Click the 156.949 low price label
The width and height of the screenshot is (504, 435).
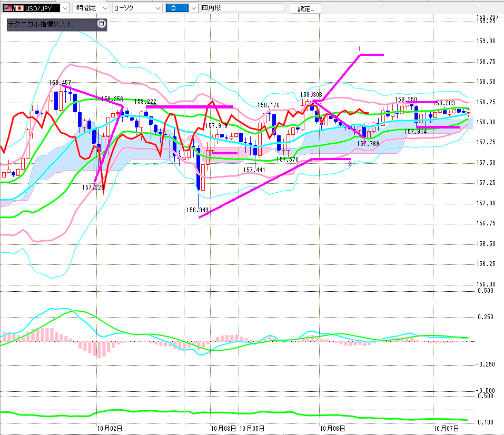tap(197, 210)
